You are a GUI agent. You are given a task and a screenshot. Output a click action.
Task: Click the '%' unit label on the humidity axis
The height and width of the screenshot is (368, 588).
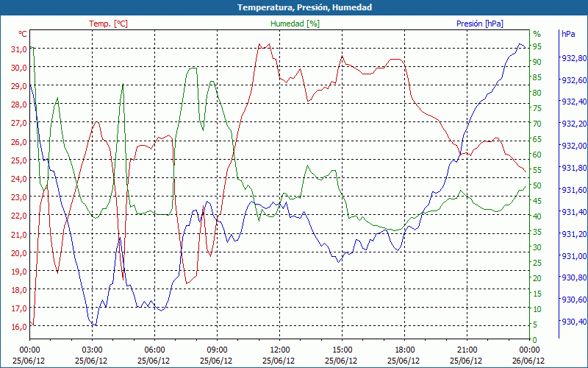[537, 34]
